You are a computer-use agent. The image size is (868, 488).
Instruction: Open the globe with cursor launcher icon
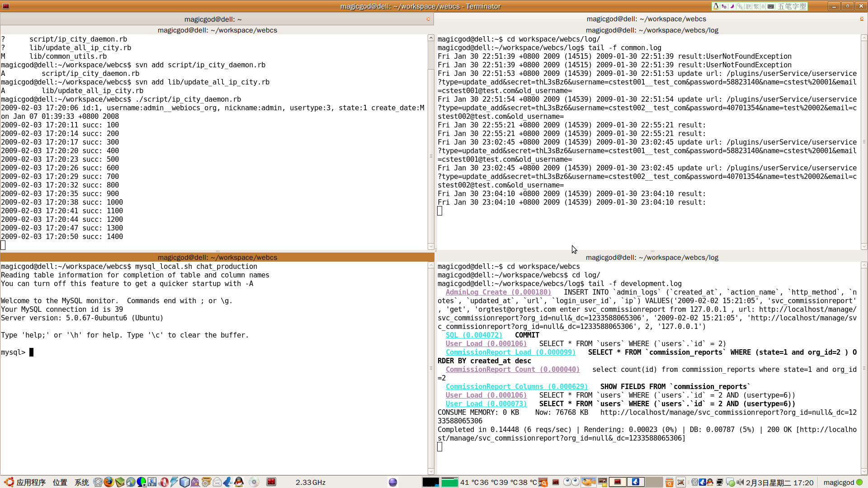(131, 482)
